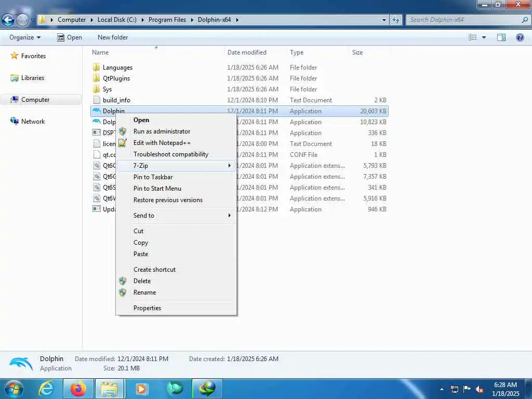Select the QtPlugins folder icon
The image size is (532, 399).
tap(96, 78)
